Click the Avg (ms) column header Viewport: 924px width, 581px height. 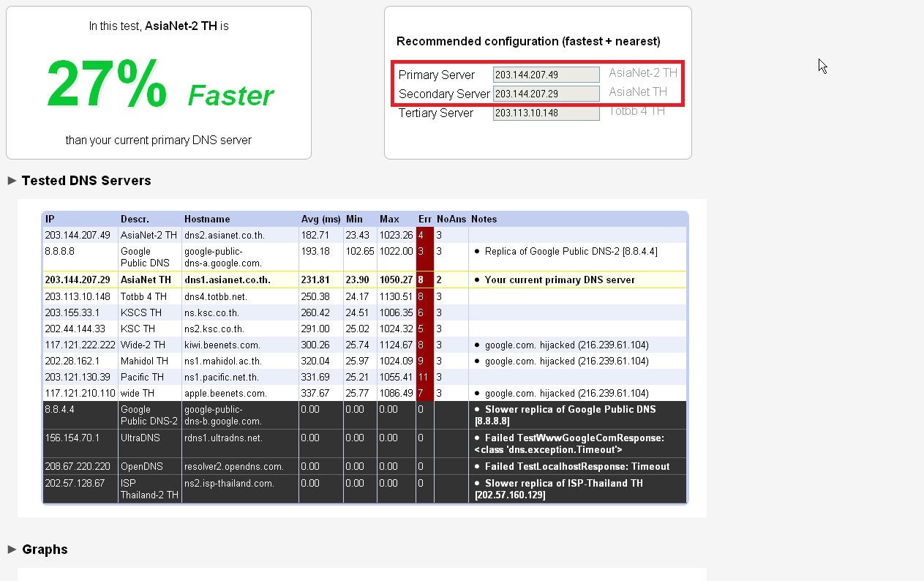point(320,219)
